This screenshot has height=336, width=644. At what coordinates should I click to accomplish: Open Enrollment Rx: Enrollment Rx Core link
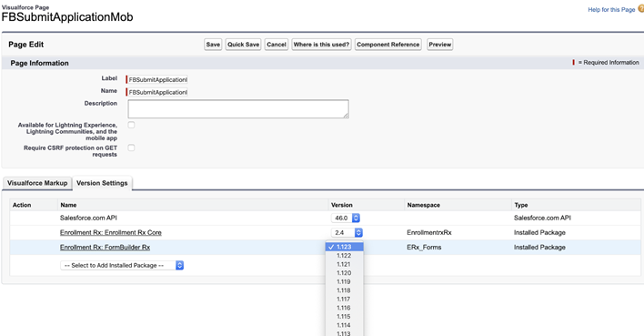coord(111,233)
